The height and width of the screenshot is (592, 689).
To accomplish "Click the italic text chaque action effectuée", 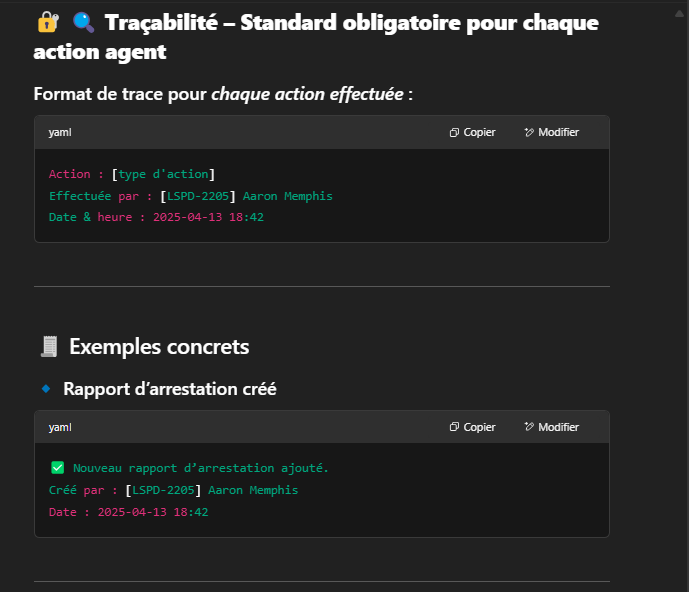I will (x=307, y=94).
